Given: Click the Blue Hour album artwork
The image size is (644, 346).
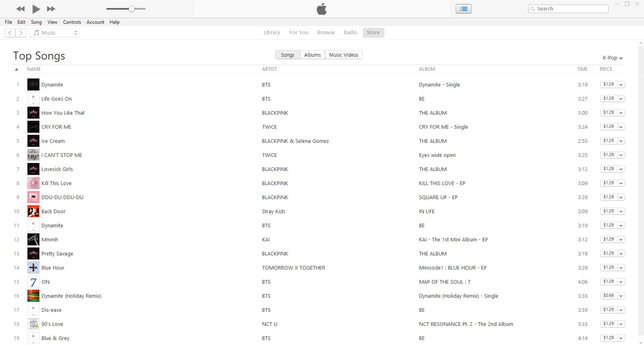Looking at the screenshot, I should coord(33,268).
